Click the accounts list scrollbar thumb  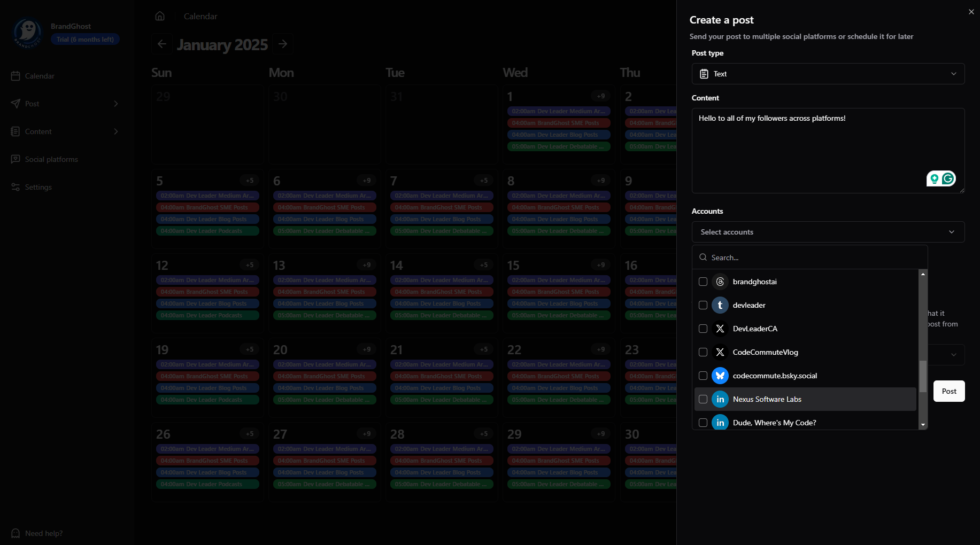click(923, 376)
